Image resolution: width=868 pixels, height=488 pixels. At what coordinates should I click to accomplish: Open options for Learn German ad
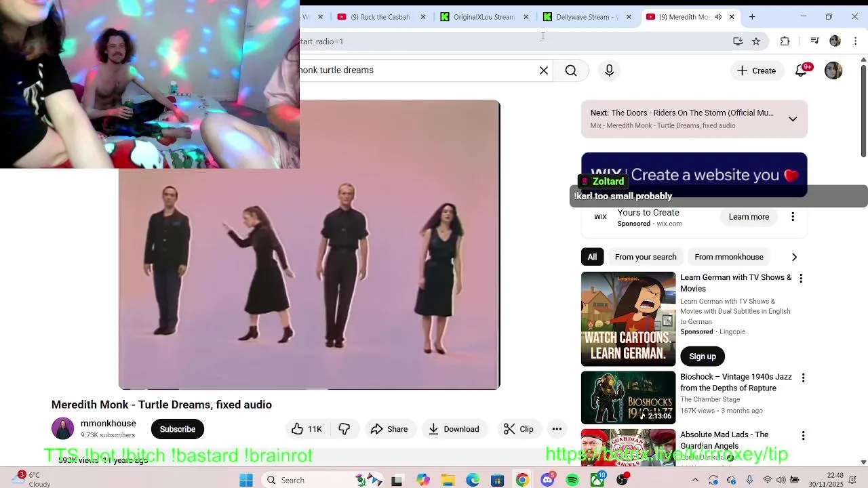click(801, 279)
